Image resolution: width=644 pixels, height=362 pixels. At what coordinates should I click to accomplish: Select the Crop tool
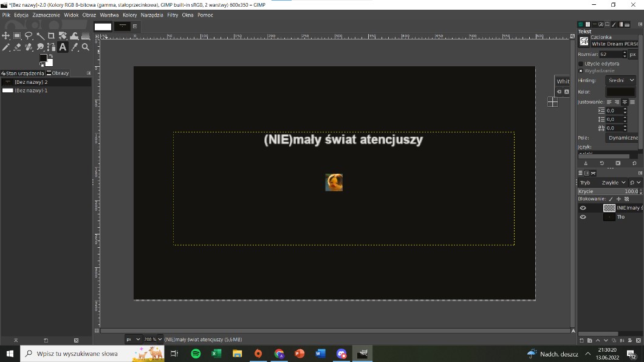pos(51,36)
